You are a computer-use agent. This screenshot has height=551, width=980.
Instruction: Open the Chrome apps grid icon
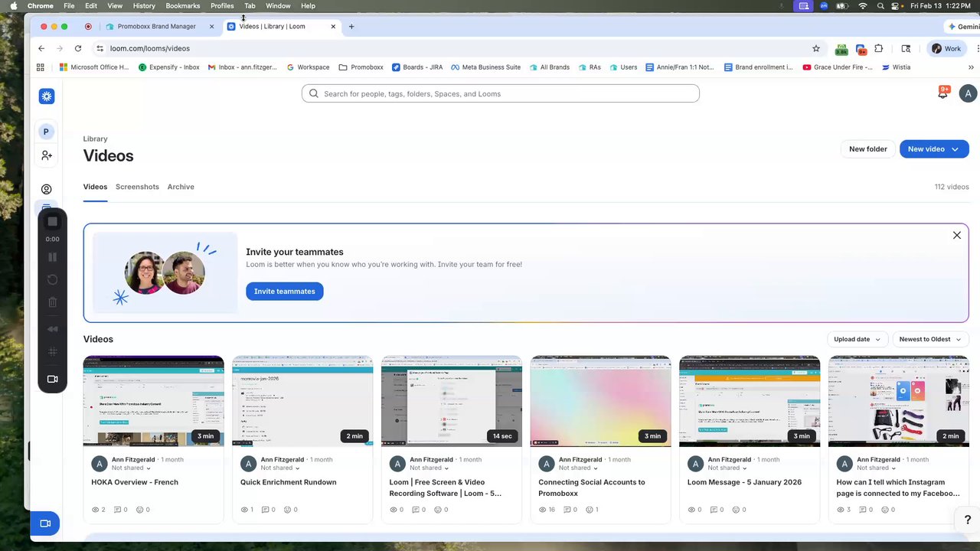(41, 67)
